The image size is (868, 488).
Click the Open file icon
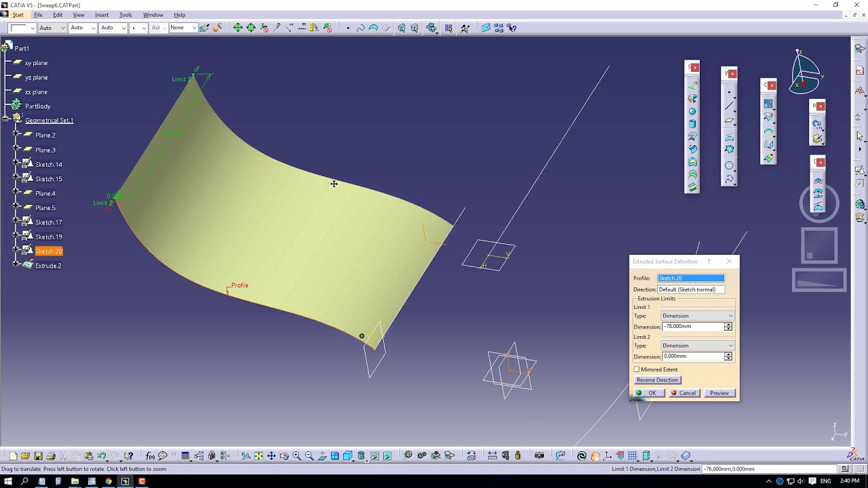click(x=25, y=455)
